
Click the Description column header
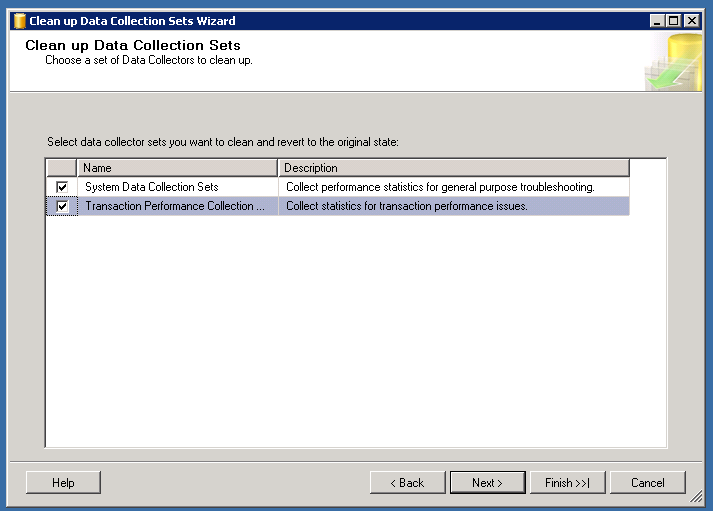[x=453, y=168]
